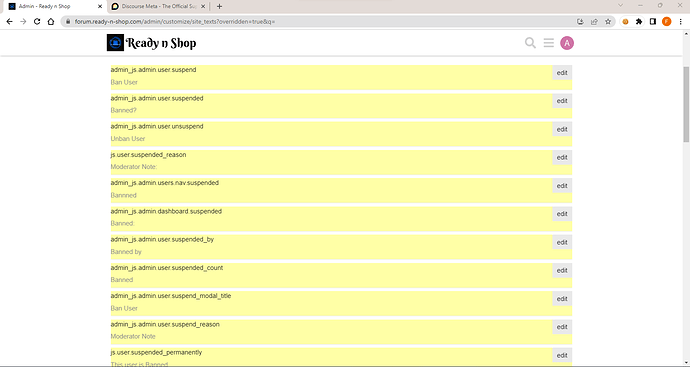The image size is (690, 367).
Task: Click the admin_js.admin.dashboard.suspended key
Action: [x=166, y=211]
